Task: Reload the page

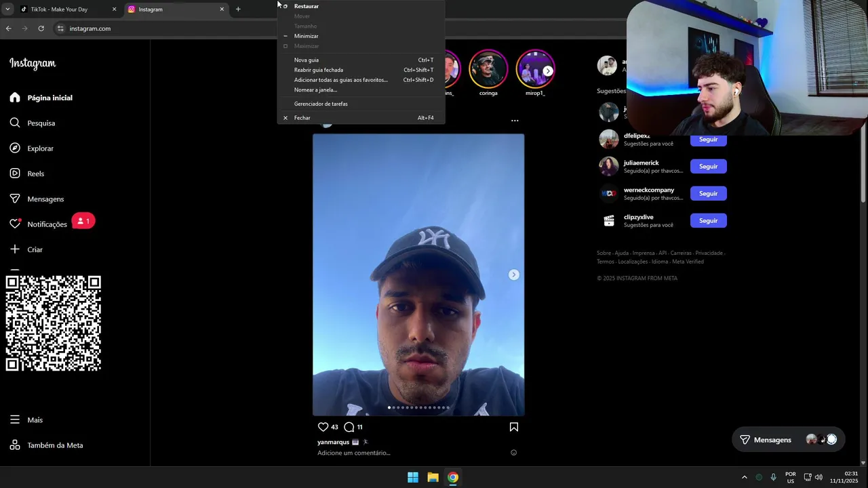Action: pyautogui.click(x=41, y=28)
